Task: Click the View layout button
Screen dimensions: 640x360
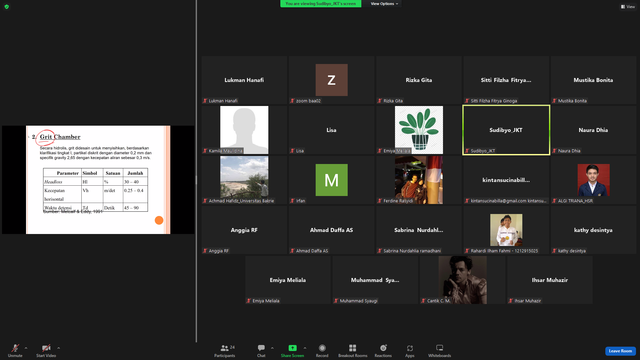Action: pyautogui.click(x=628, y=7)
